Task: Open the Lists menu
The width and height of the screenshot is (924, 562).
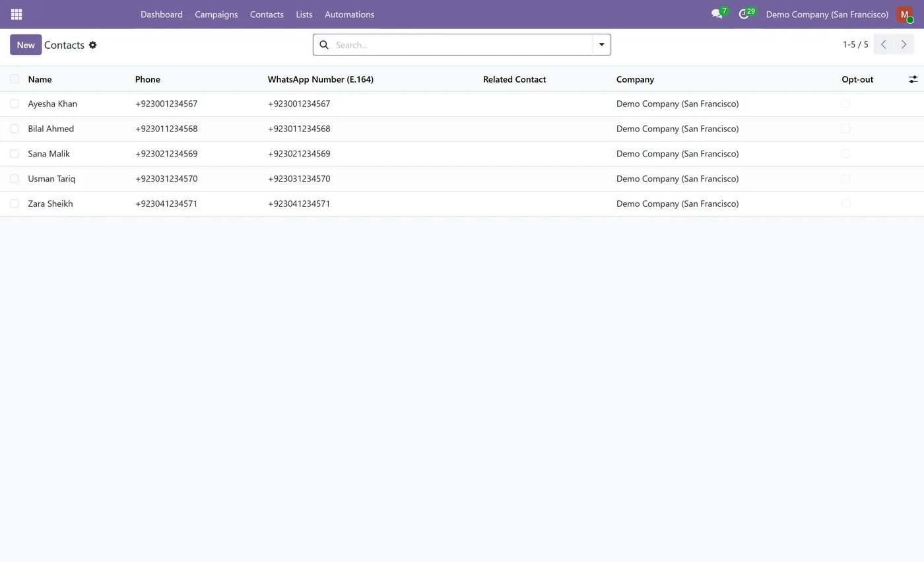Action: pyautogui.click(x=304, y=15)
